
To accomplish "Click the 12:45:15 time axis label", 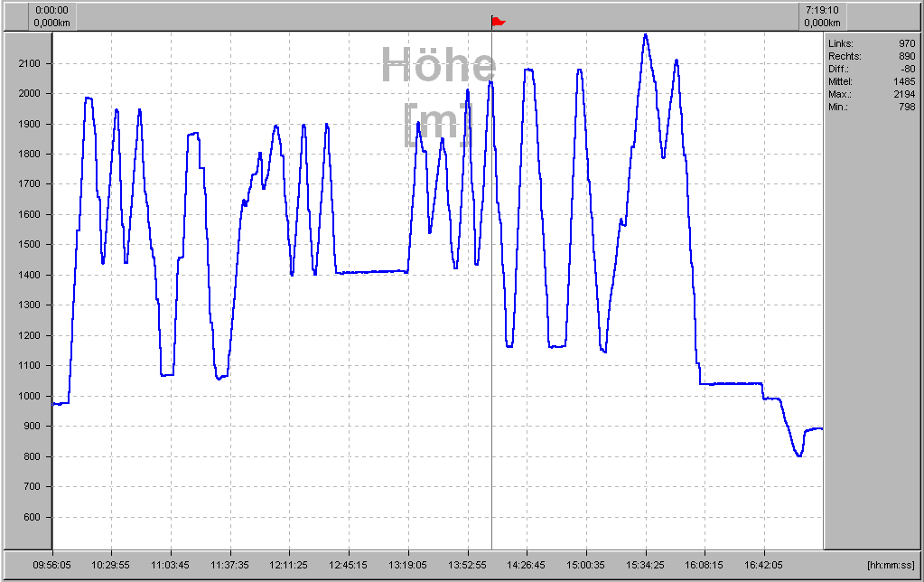I will 349,565.
